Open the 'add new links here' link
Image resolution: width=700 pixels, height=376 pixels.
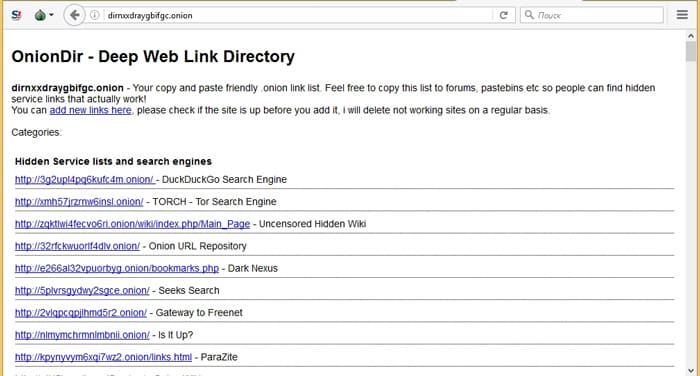[x=91, y=110]
